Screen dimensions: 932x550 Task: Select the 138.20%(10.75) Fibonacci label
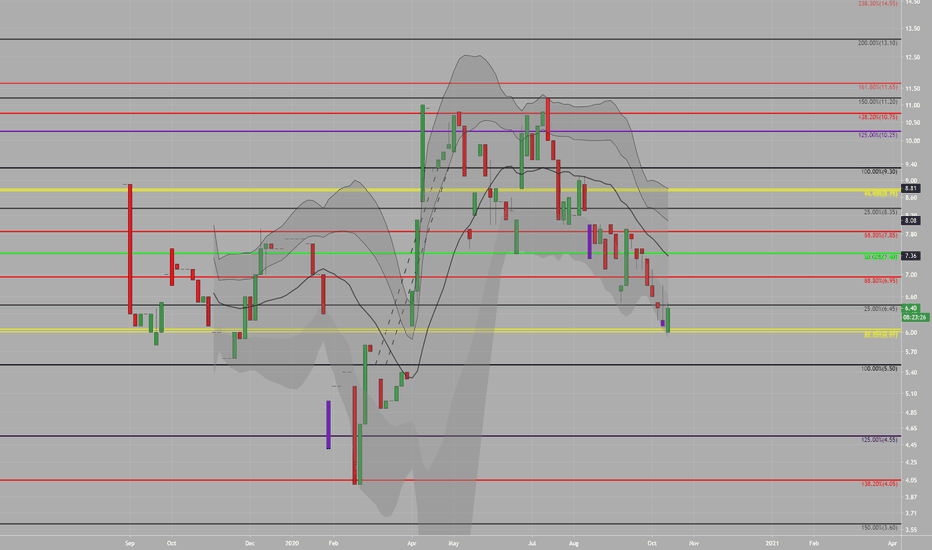tap(877, 117)
